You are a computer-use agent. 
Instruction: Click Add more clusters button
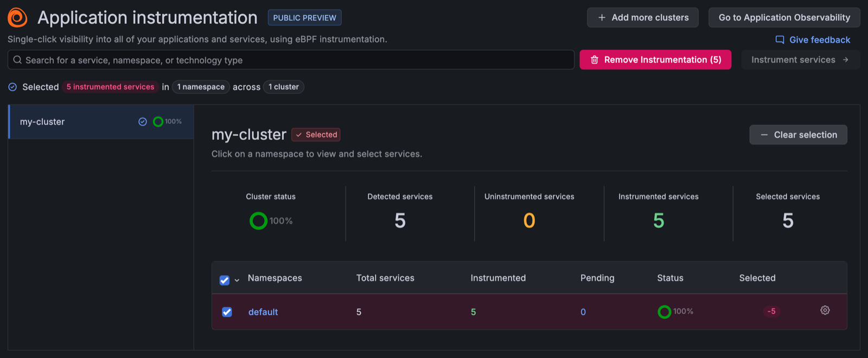click(x=643, y=17)
